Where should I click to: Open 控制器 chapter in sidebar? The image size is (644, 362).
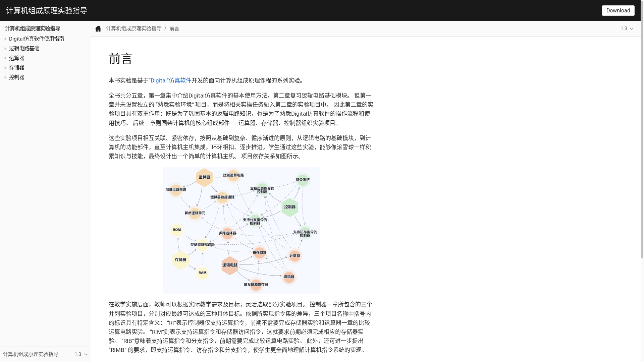17,77
